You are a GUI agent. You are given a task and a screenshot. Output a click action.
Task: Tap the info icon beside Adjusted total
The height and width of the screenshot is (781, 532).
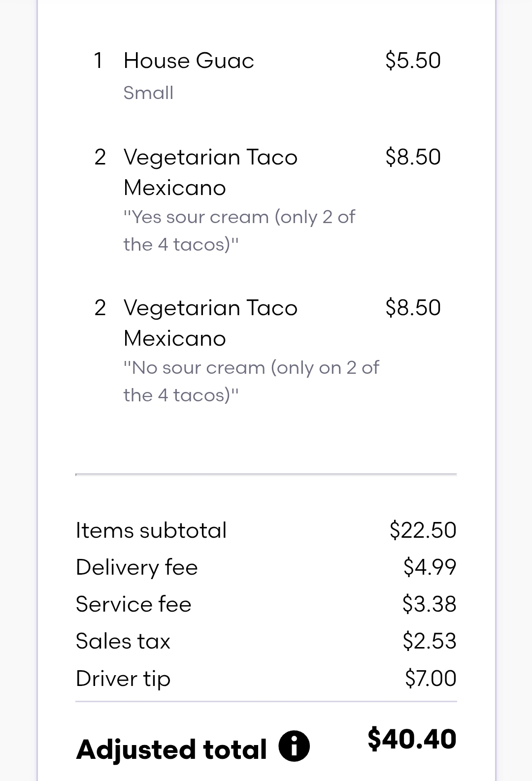[x=294, y=746]
